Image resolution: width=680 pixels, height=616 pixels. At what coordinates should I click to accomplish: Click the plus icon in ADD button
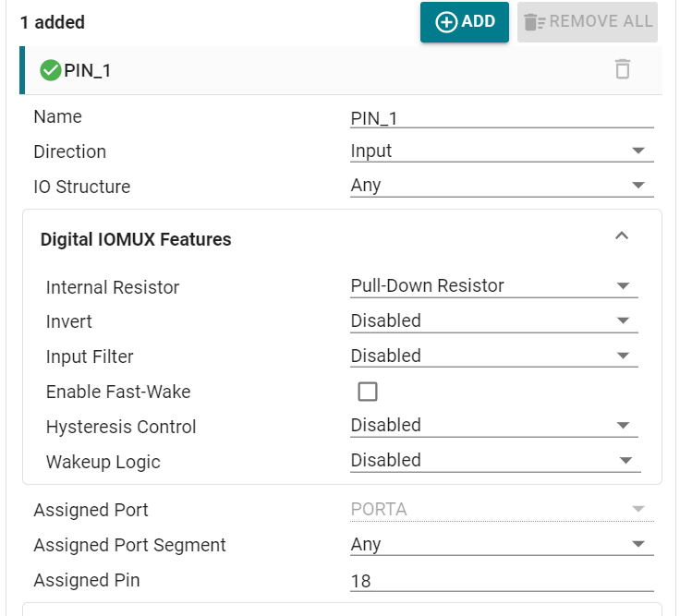click(446, 21)
